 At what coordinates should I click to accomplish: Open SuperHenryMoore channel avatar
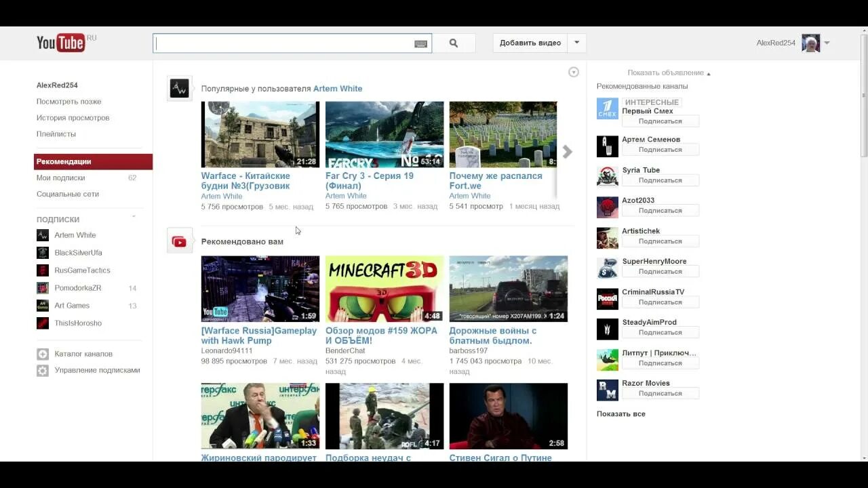(x=608, y=268)
